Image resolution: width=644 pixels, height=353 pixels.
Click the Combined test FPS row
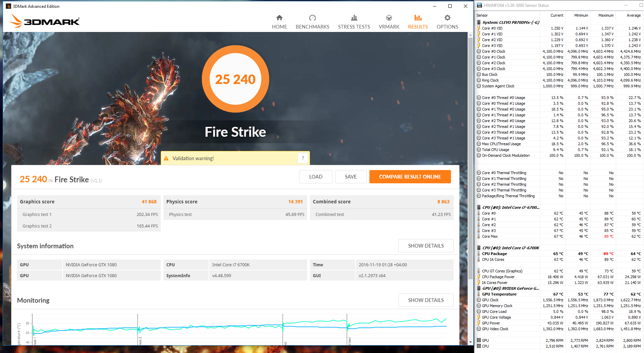382,214
